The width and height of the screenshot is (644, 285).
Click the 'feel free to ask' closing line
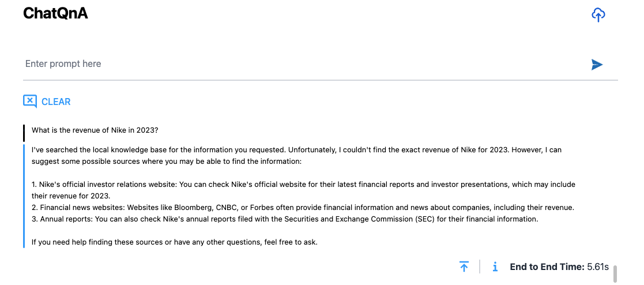(x=175, y=242)
